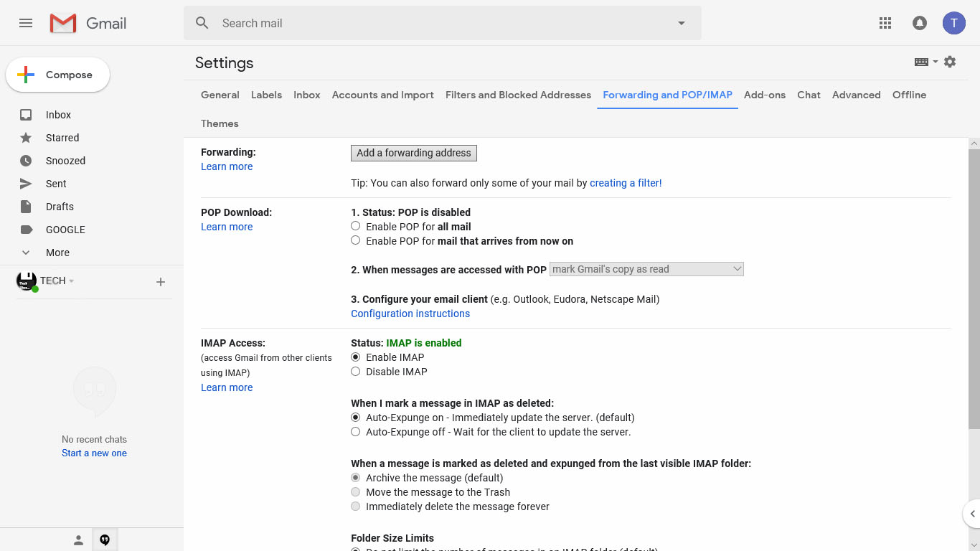Open Learn more under POP Download
980x551 pixels.
point(227,227)
